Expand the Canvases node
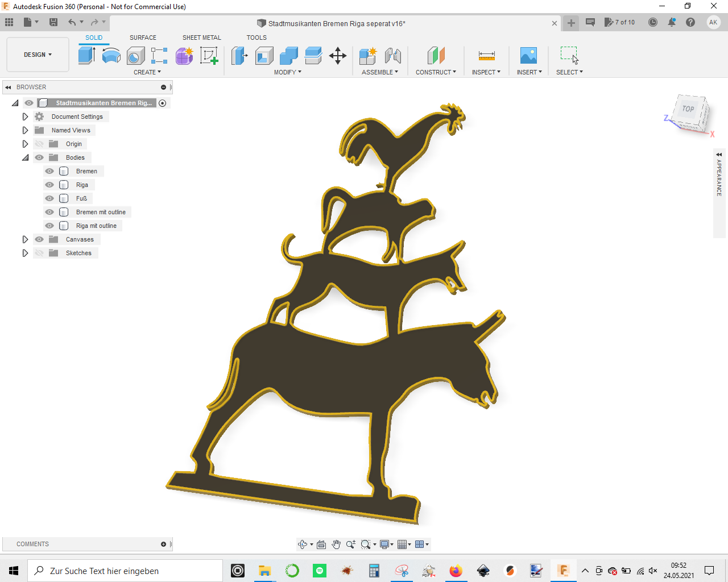 tap(25, 239)
